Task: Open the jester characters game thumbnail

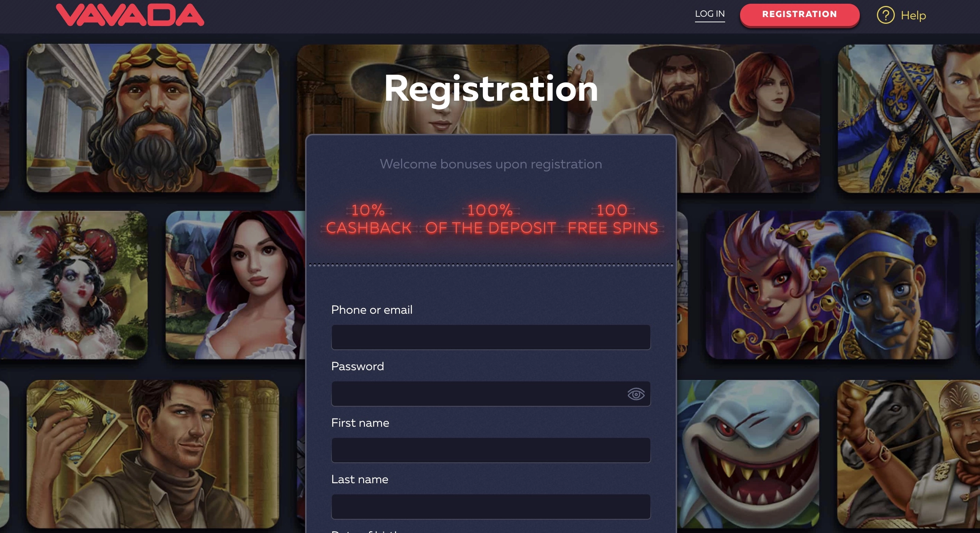Action: point(831,285)
